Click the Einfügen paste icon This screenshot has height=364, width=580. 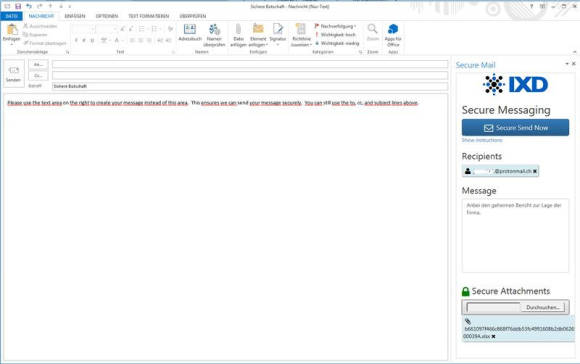click(x=11, y=30)
